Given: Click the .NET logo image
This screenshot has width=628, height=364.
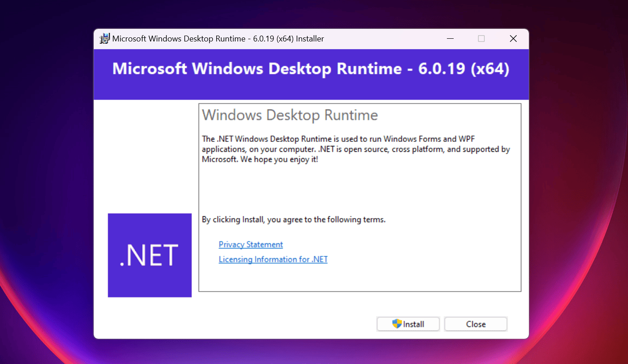Looking at the screenshot, I should 150,255.
